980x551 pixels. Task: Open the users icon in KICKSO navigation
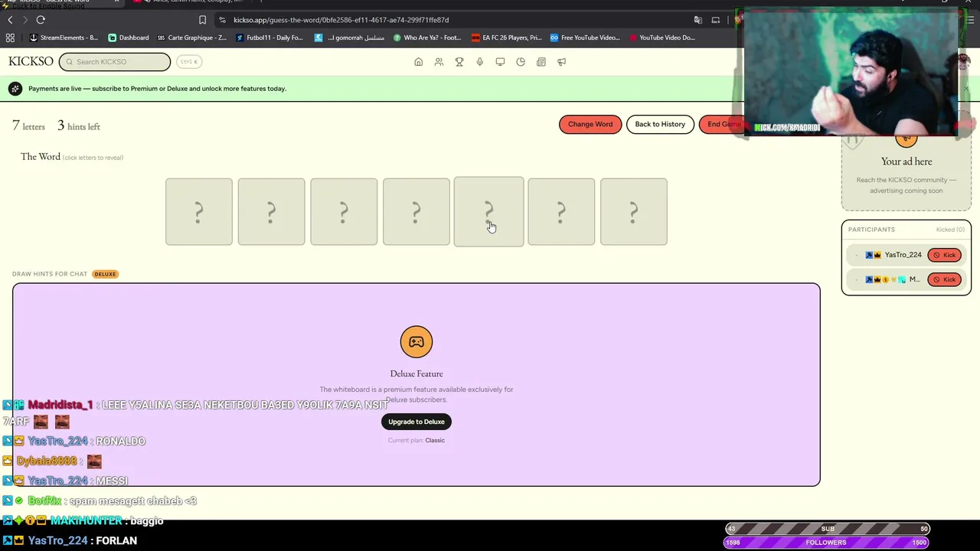439,62
